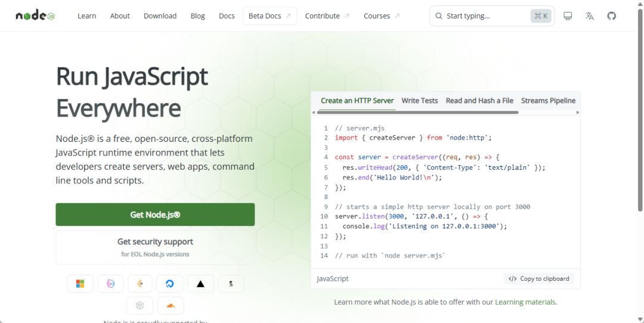Show the Streams Pipeline code example
The height and width of the screenshot is (323, 644).
point(549,101)
